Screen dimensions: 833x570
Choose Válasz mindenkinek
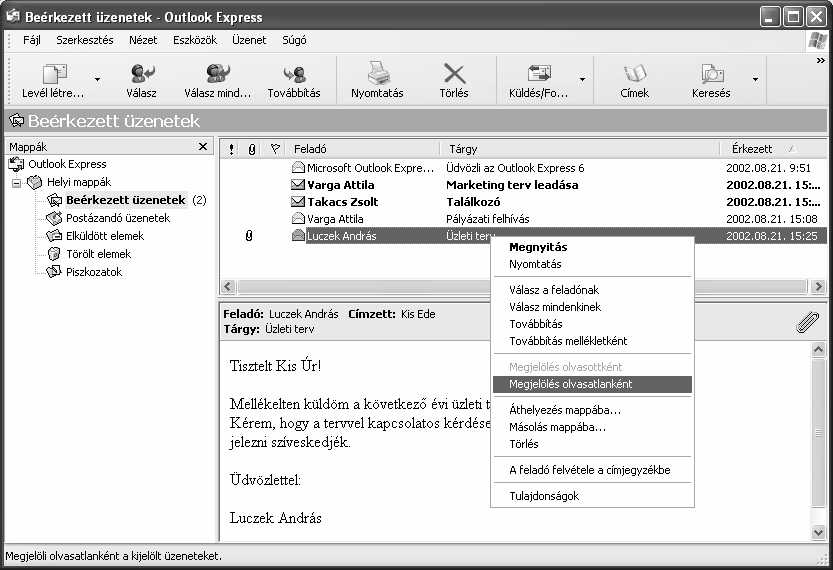[592, 307]
